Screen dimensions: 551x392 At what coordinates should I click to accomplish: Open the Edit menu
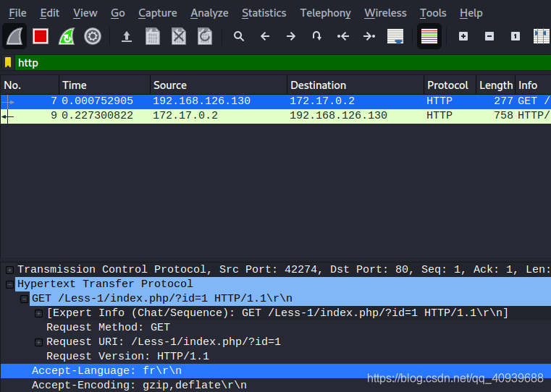pos(49,13)
